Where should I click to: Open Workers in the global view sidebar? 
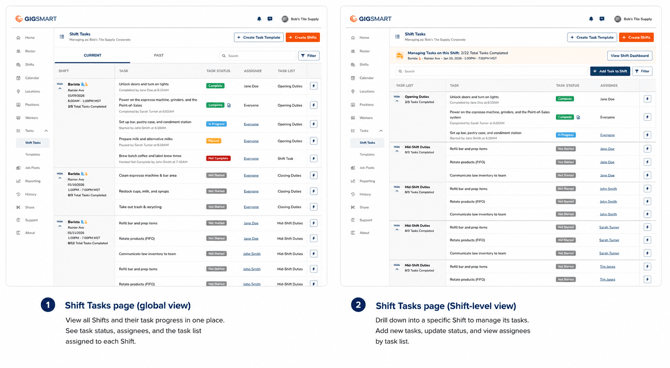(27, 118)
